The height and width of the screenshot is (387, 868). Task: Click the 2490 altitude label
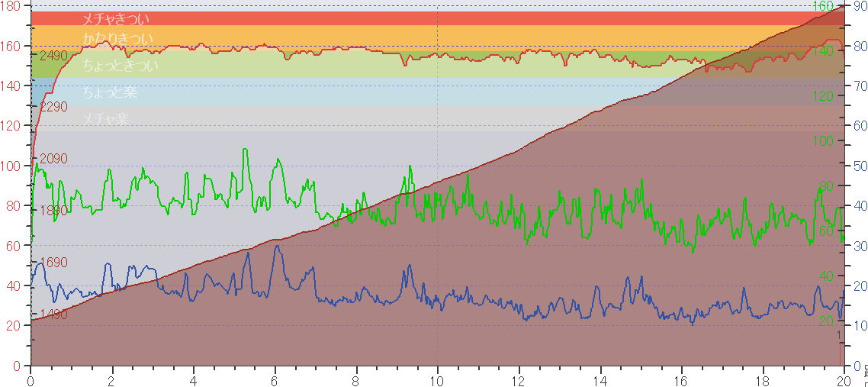pyautogui.click(x=53, y=56)
